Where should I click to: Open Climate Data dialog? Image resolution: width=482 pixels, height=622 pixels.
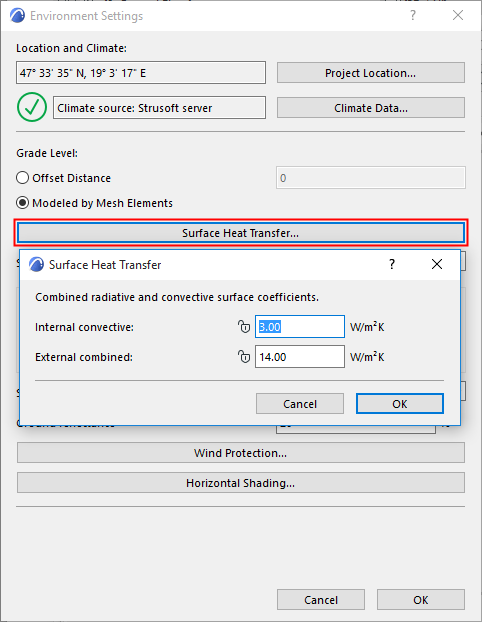coord(371,108)
